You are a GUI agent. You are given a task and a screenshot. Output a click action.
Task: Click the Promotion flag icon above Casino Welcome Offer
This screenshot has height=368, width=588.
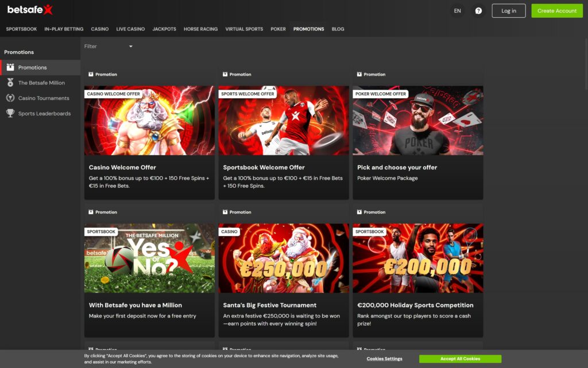tap(90, 74)
